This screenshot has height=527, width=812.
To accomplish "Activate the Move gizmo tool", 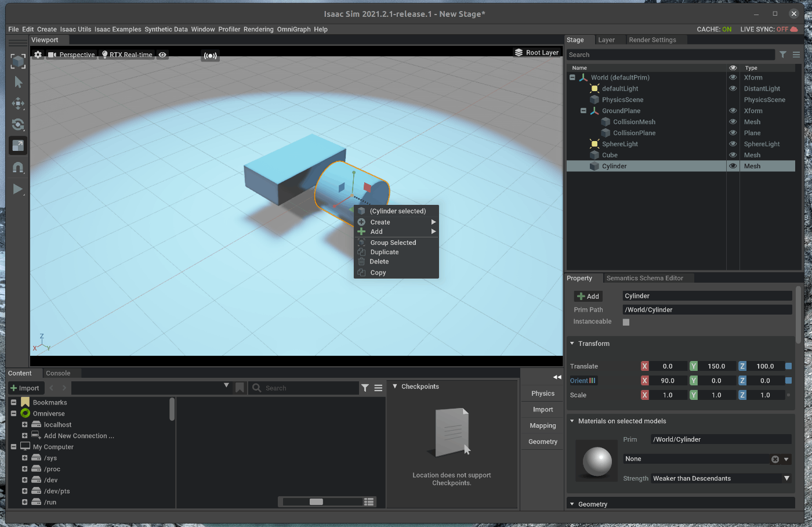I will point(18,104).
